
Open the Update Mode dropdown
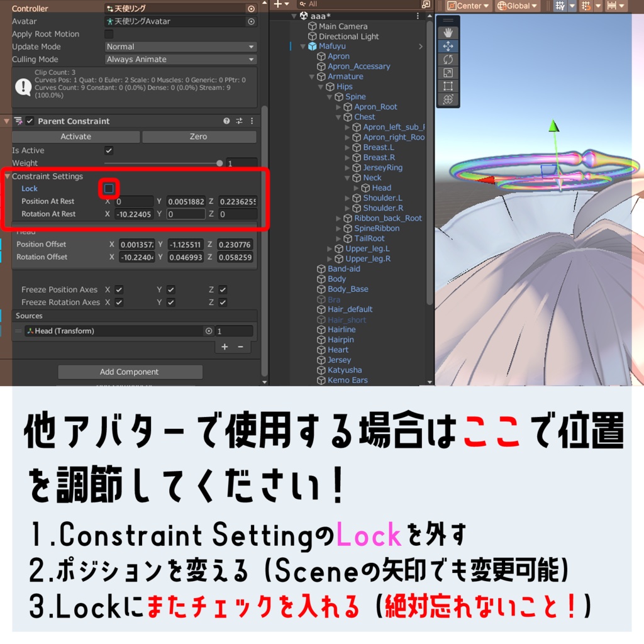[x=180, y=47]
